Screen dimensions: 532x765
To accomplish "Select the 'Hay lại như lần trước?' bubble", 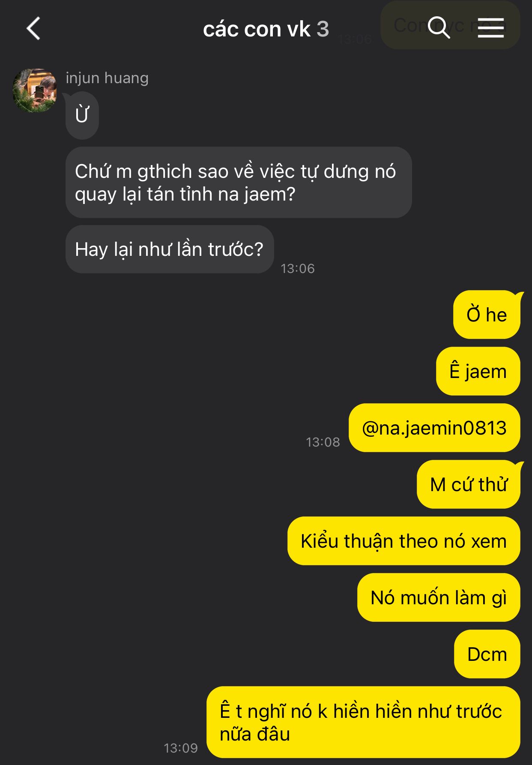I will (x=170, y=249).
